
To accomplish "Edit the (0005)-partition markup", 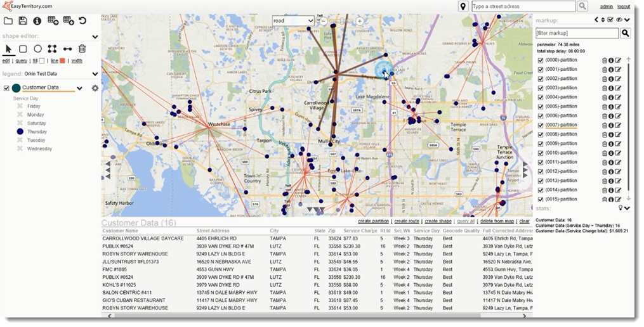I will (x=618, y=106).
